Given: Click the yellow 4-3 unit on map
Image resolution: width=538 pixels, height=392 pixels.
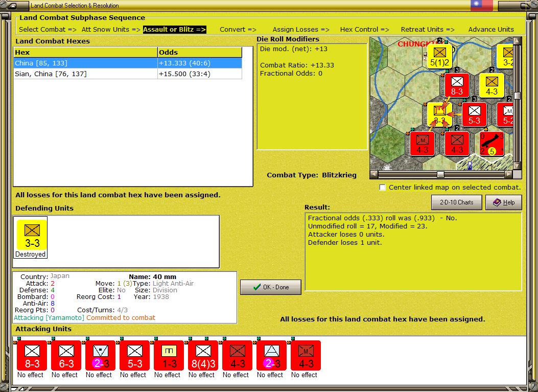Looking at the screenshot, I should [x=492, y=85].
